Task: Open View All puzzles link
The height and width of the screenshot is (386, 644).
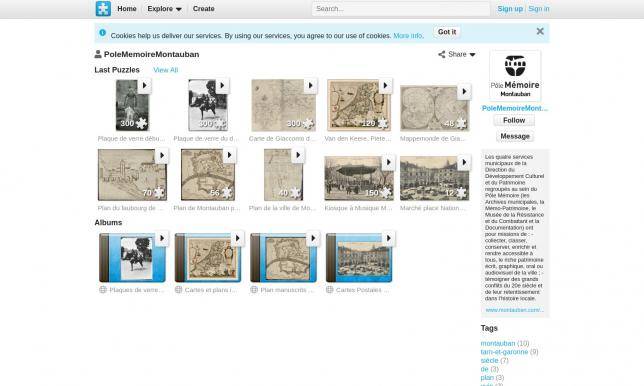Action: [166, 70]
